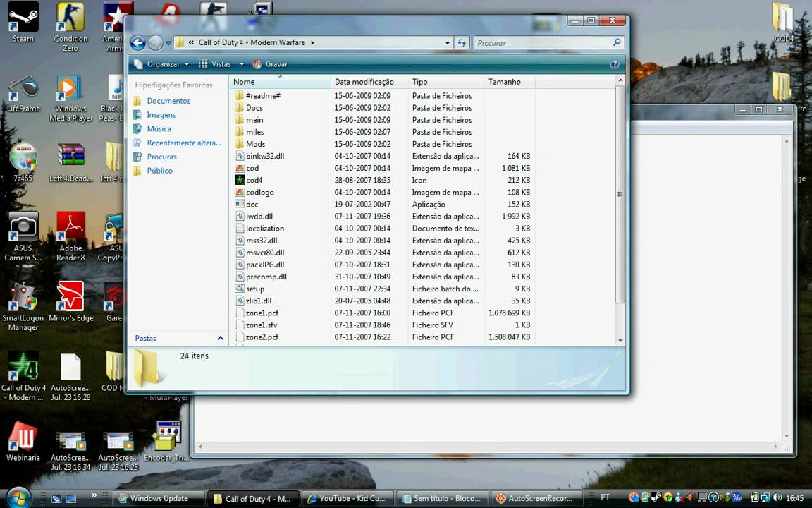Open the Windows Start orb
The image size is (812, 508).
coord(18,497)
